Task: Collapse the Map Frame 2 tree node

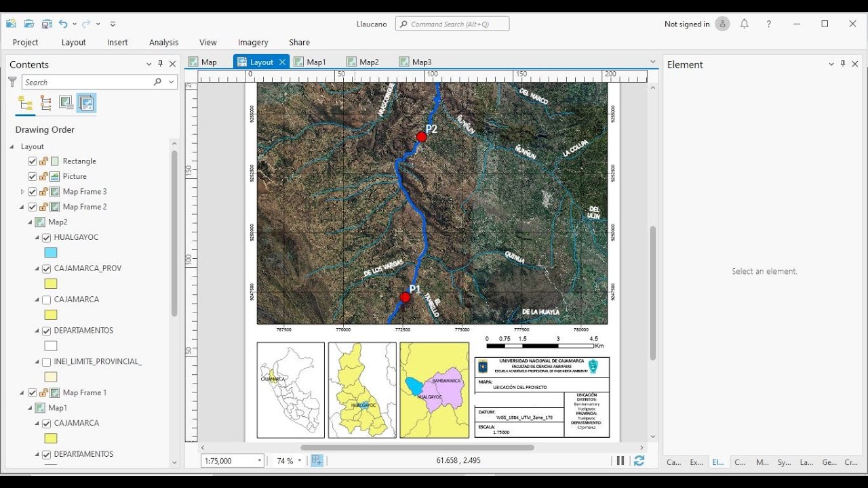Action: (x=22, y=207)
